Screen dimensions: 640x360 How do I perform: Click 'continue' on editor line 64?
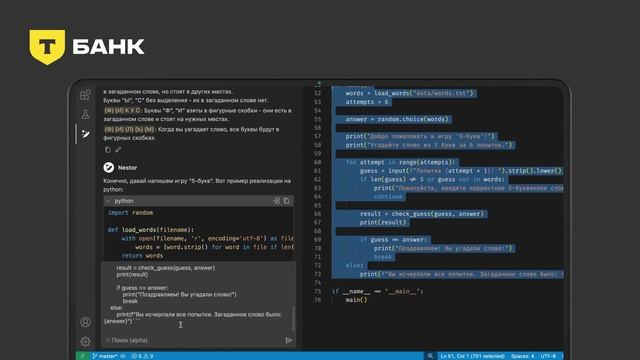[388, 197]
